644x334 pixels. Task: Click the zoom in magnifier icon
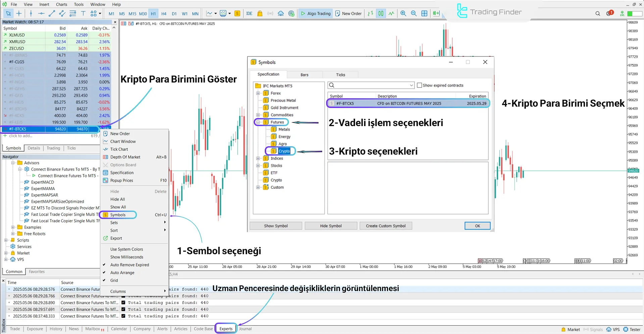[403, 13]
